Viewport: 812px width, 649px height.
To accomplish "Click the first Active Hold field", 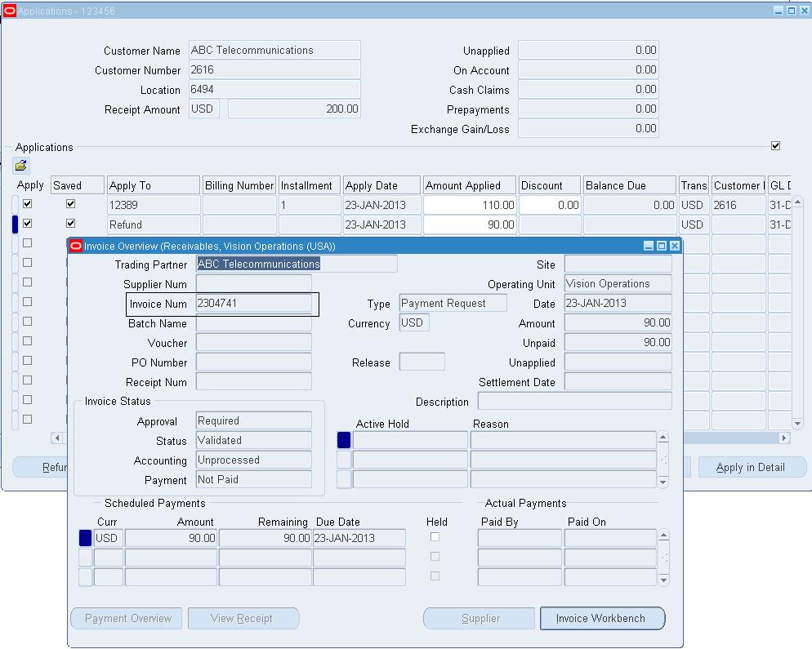I will (x=410, y=441).
